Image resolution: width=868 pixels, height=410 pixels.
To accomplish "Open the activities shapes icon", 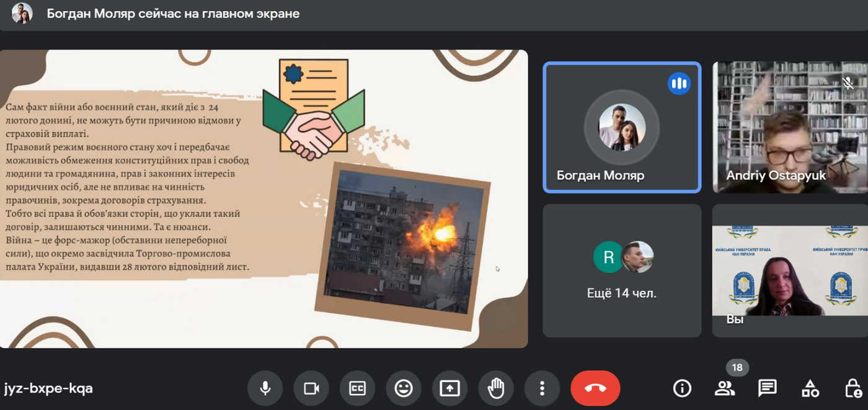I will (810, 388).
